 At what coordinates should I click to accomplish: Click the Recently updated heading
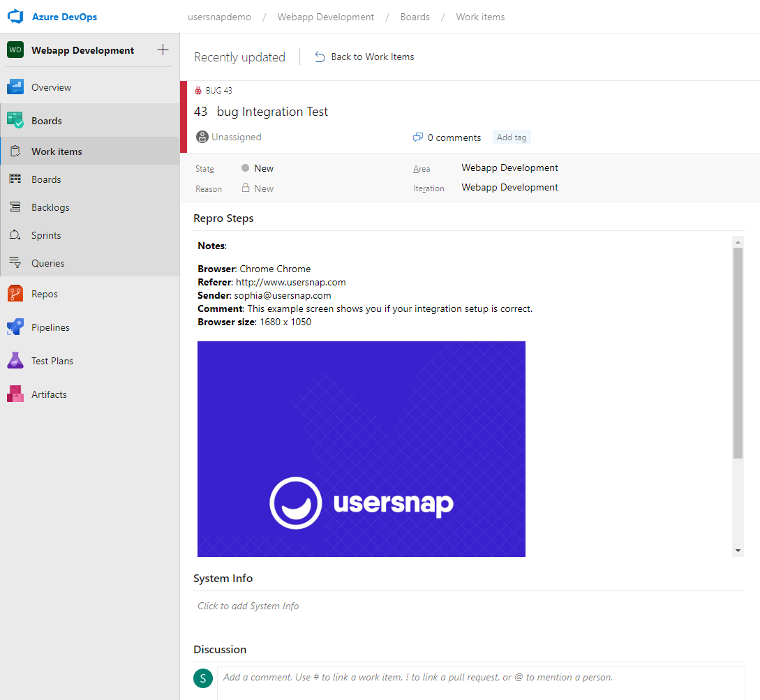click(x=239, y=57)
